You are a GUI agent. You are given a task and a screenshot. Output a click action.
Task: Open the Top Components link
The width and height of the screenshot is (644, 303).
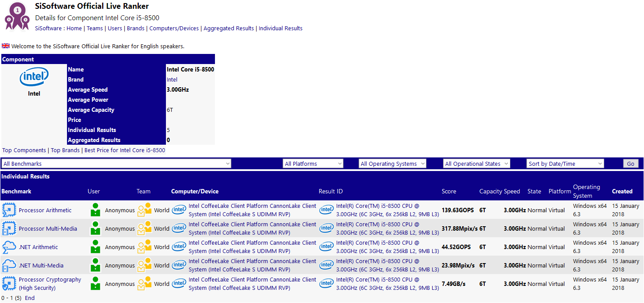point(24,150)
